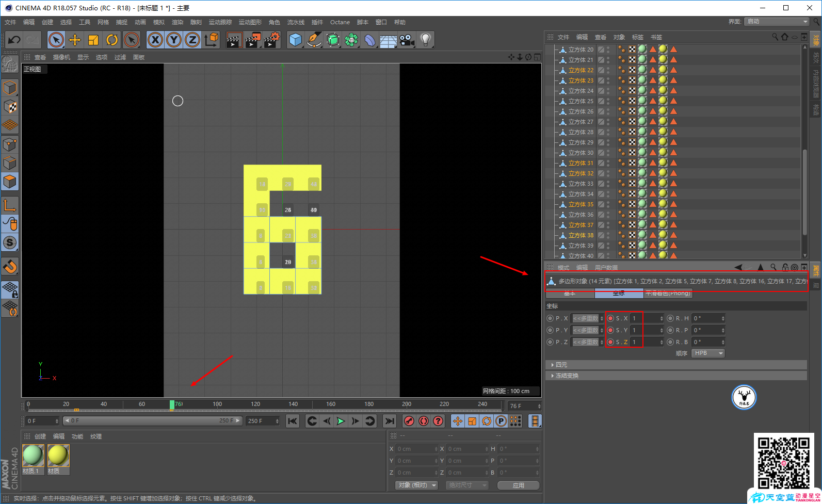
Task: Toggle the Y axis lock
Action: pyautogui.click(x=174, y=40)
